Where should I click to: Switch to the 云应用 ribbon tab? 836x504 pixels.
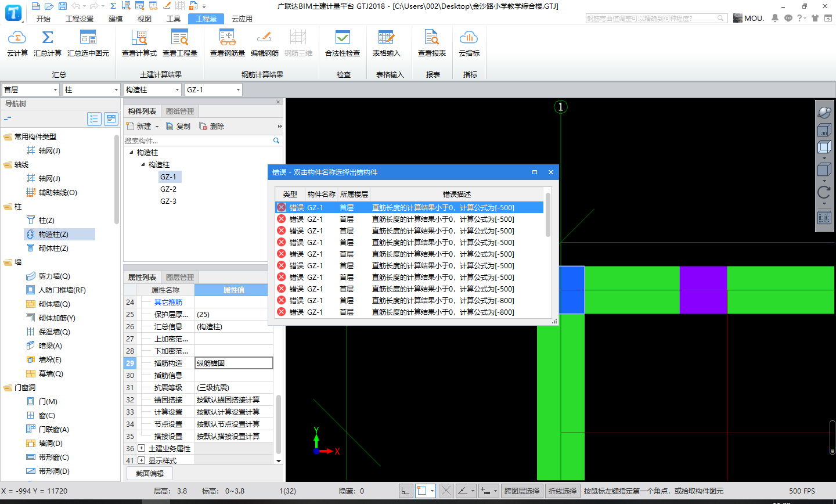[x=242, y=19]
